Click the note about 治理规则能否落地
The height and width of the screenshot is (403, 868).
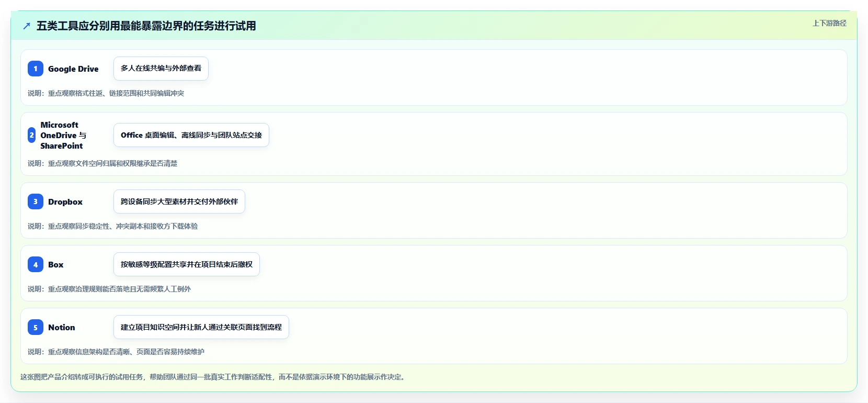(x=109, y=289)
